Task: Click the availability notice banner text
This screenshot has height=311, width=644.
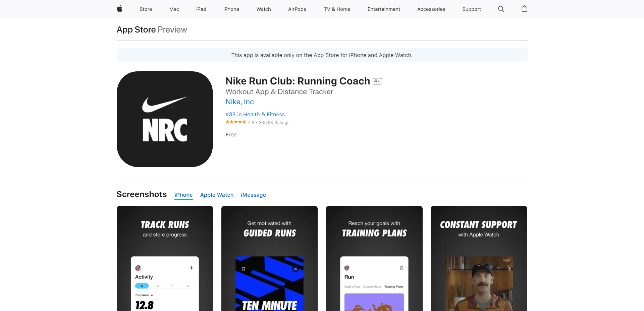Action: coord(322,55)
